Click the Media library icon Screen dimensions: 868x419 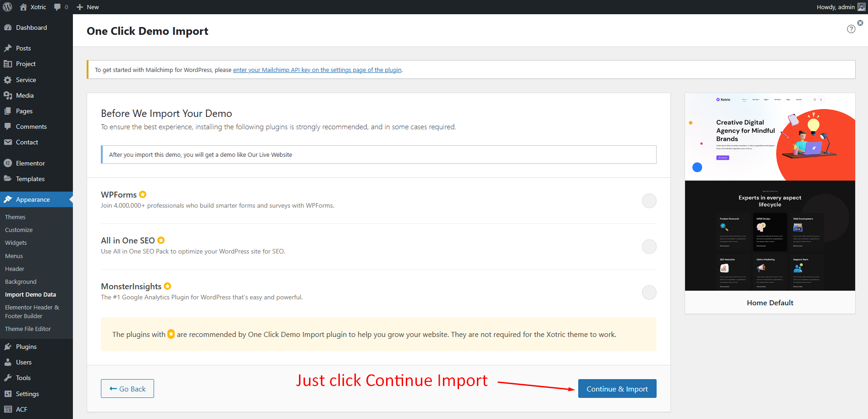click(x=8, y=95)
